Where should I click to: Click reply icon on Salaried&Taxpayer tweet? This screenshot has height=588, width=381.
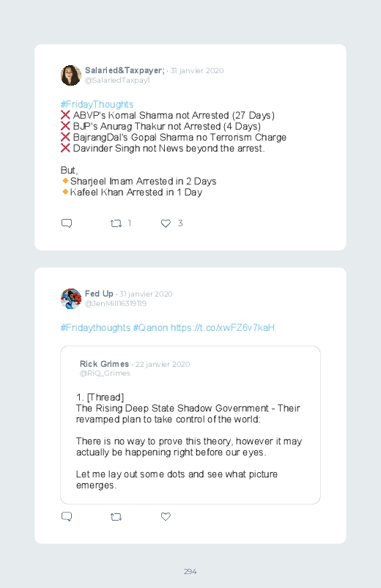click(67, 223)
